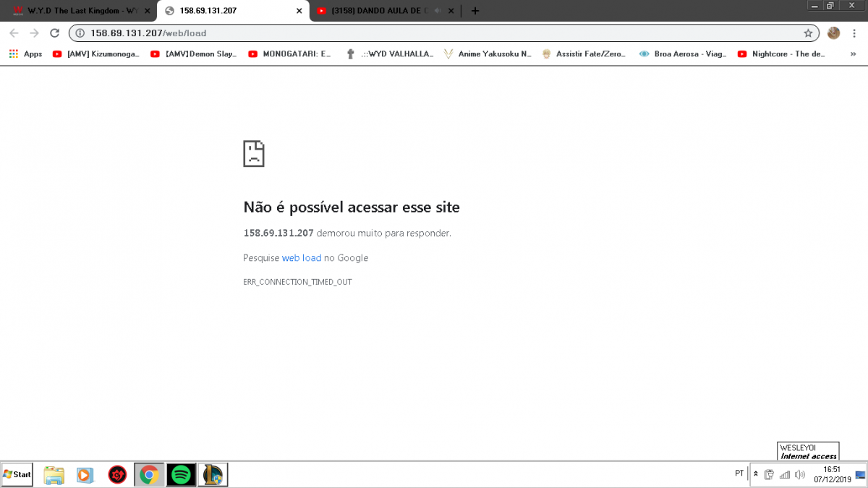This screenshot has width=868, height=488.
Task: Close the 158.69.131.207 tab
Action: tap(299, 11)
